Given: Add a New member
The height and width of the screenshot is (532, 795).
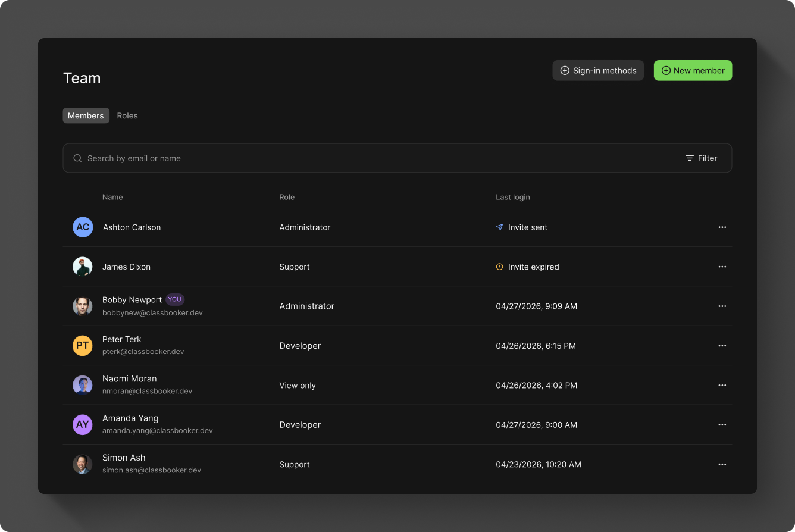Looking at the screenshot, I should click(x=693, y=70).
